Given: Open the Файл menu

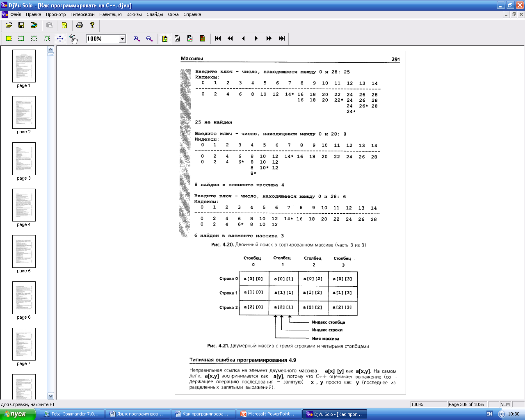Looking at the screenshot, I should click(16, 14).
